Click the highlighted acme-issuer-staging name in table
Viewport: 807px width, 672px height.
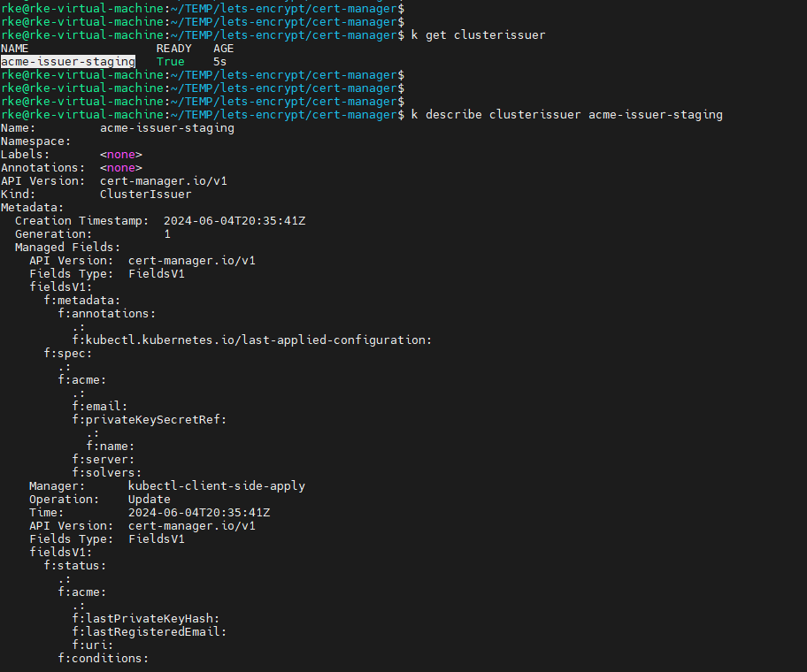click(x=68, y=62)
